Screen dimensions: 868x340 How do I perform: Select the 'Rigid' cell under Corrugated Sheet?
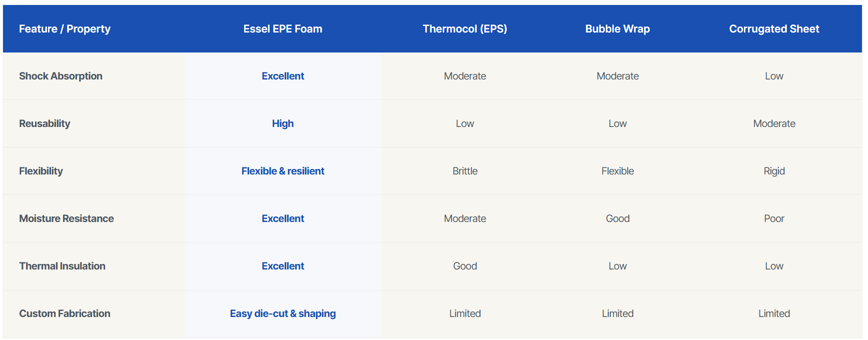point(774,171)
